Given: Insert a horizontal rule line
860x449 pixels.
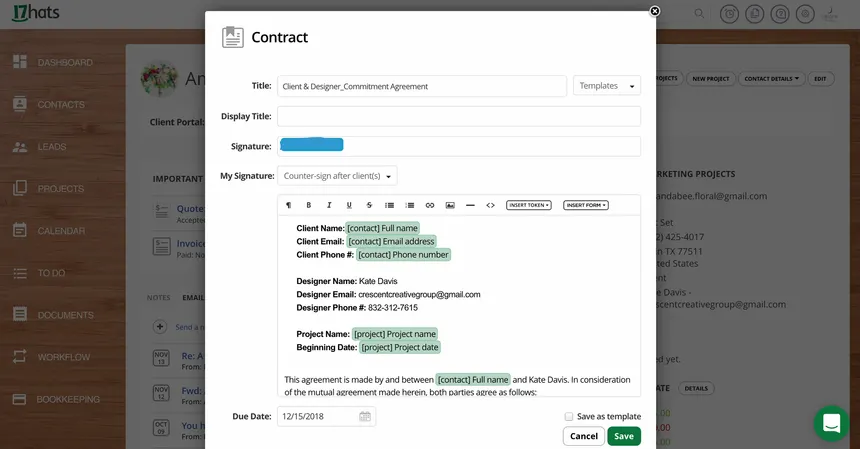Looking at the screenshot, I should 470,205.
